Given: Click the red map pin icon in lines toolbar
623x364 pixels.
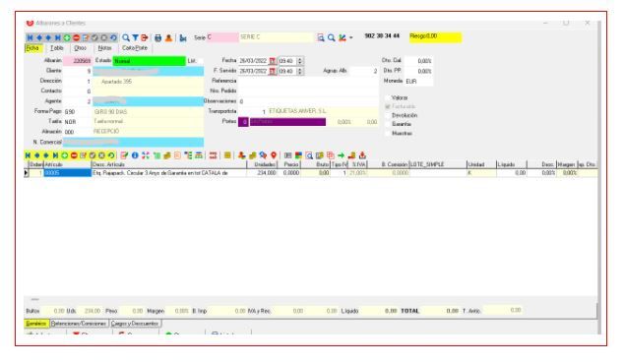Looking at the screenshot, I should pos(274,155).
